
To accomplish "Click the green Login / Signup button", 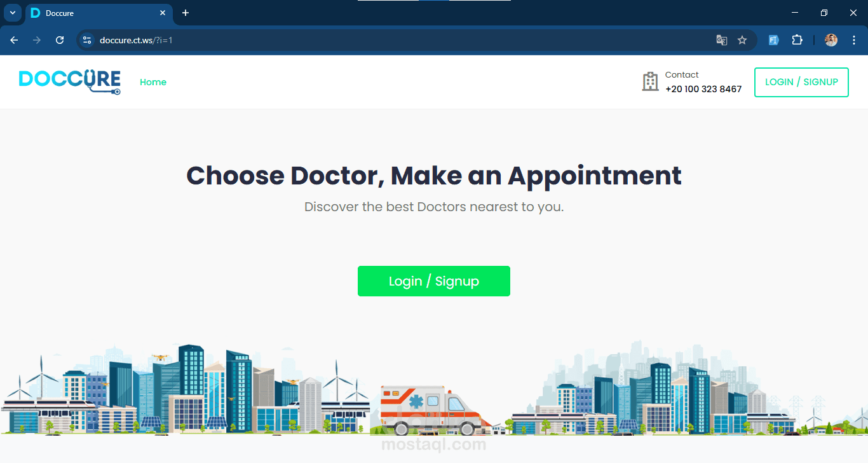I will click(434, 281).
